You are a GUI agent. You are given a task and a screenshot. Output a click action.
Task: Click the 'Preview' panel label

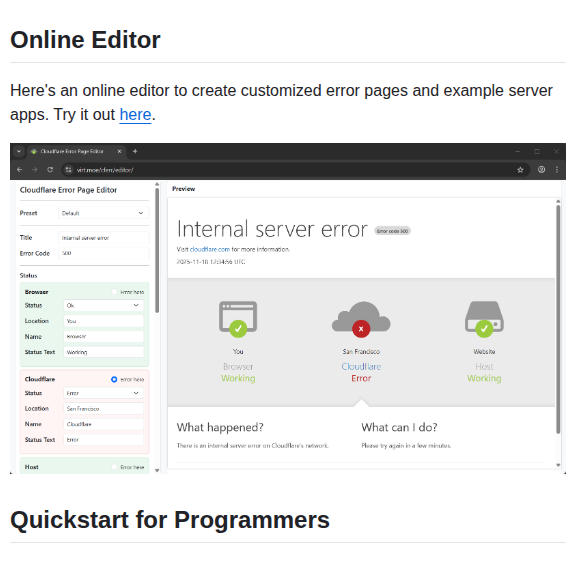pos(184,189)
